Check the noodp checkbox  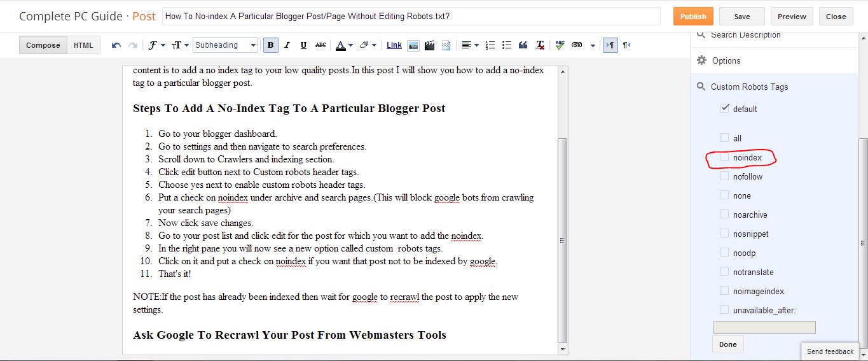(724, 252)
